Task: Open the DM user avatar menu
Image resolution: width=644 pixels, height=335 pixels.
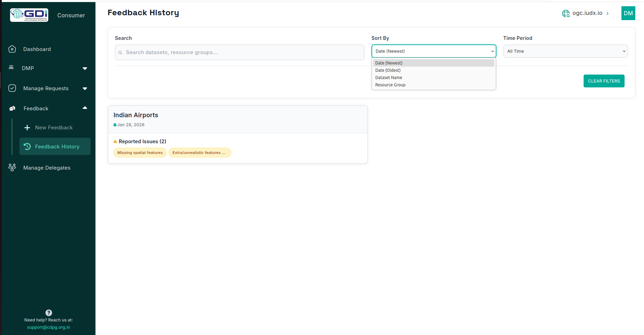Action: coord(628,13)
